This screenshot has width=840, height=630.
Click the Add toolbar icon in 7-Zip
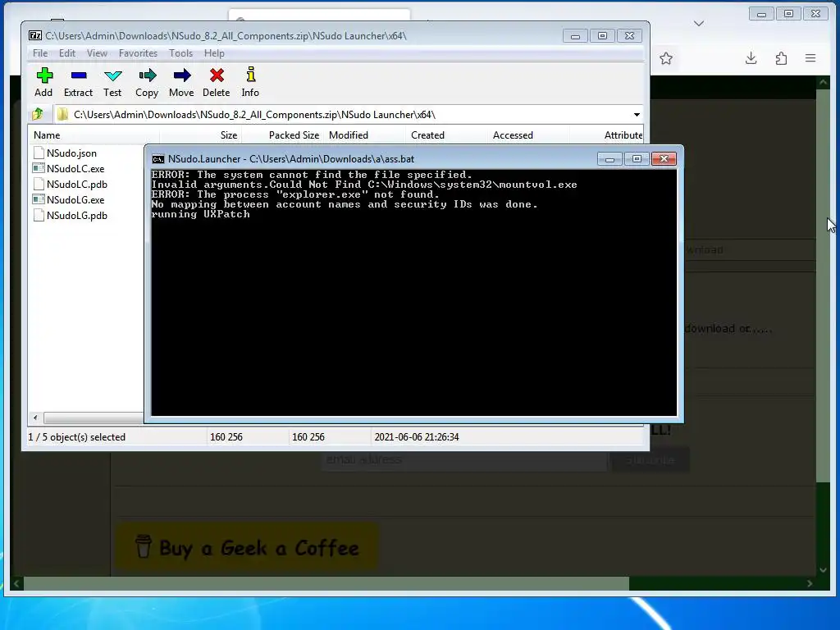(44, 75)
